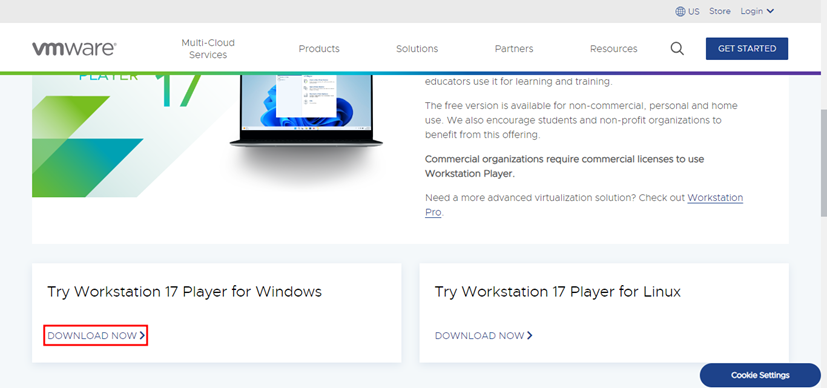Image resolution: width=827 pixels, height=388 pixels.
Task: Open the search magnifier icon
Action: pyautogui.click(x=677, y=48)
